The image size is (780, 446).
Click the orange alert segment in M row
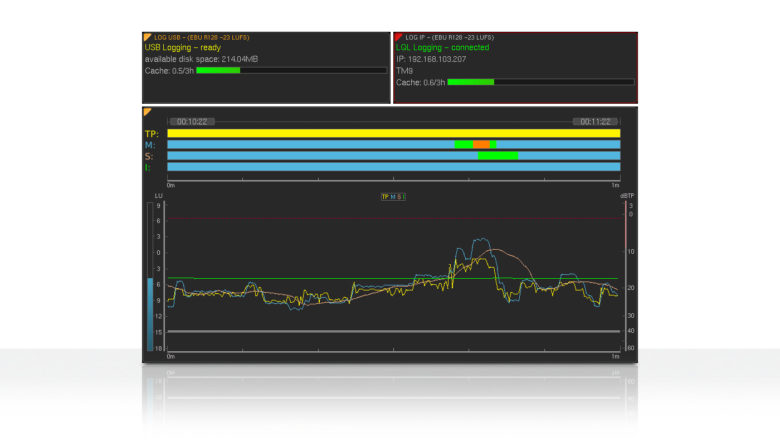[x=481, y=145]
